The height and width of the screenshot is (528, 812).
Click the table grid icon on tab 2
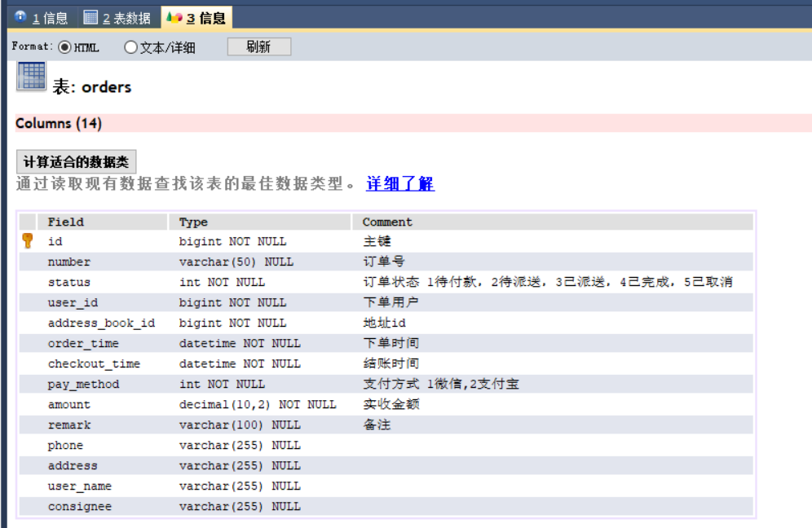[90, 18]
